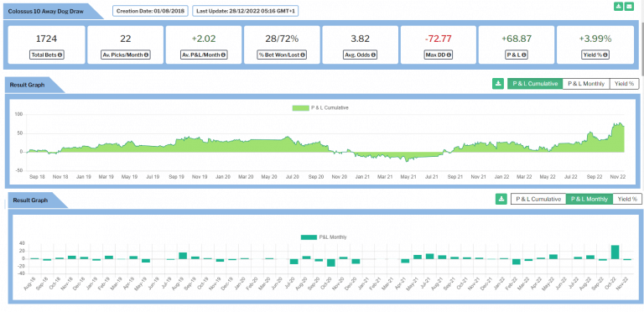Download the cumulative result graph

[498, 84]
